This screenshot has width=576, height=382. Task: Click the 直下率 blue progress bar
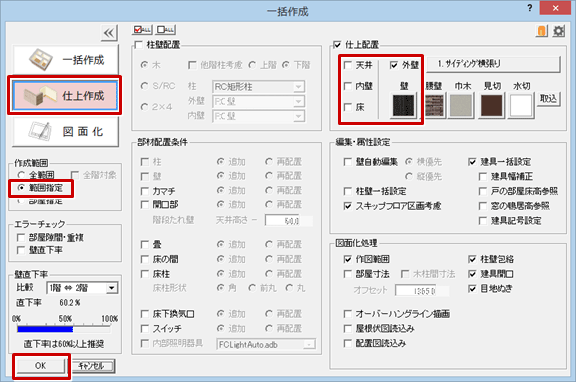point(45,329)
